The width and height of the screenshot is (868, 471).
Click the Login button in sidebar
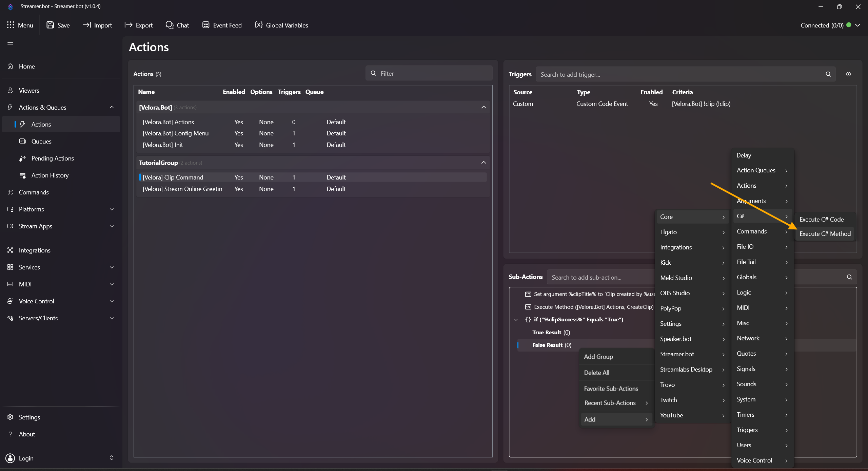(x=26, y=458)
